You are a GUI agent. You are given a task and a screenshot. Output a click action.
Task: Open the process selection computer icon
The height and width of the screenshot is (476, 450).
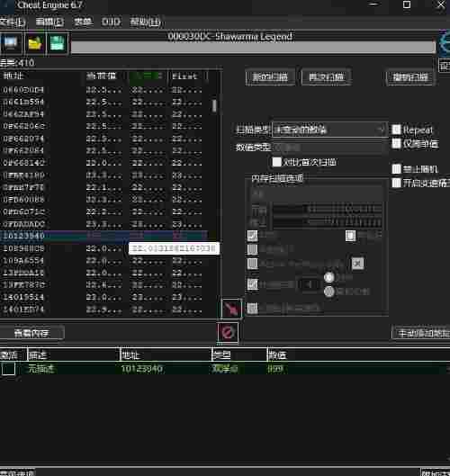[x=11, y=43]
